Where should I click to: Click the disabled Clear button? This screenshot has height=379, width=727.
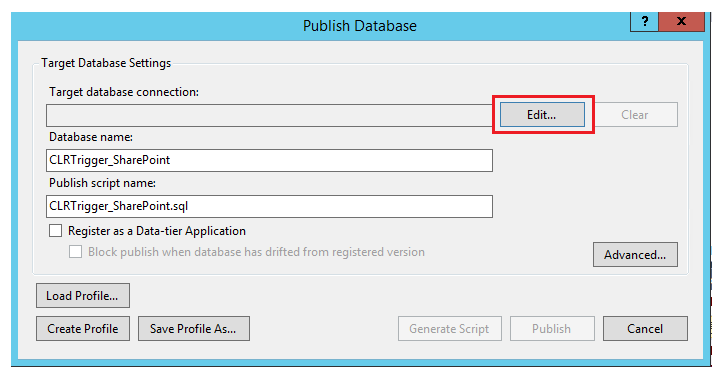coord(635,115)
